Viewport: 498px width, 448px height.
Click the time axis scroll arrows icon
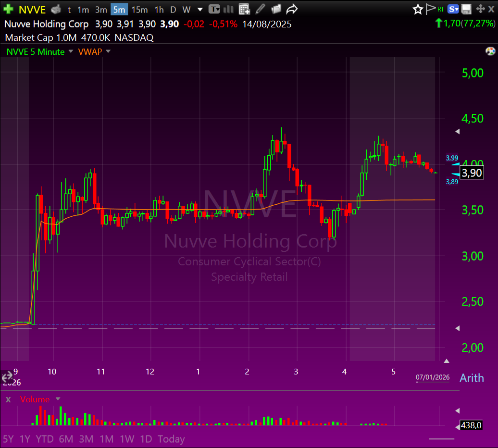tap(7, 377)
